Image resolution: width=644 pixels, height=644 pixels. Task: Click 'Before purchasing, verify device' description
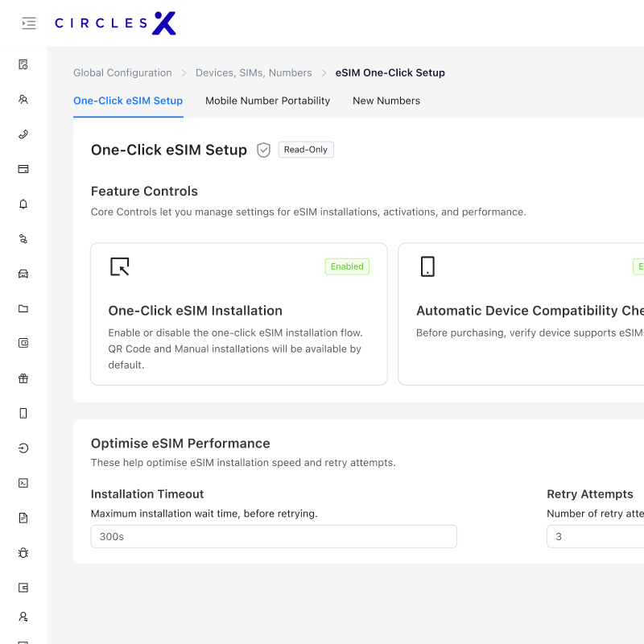pyautogui.click(x=530, y=332)
